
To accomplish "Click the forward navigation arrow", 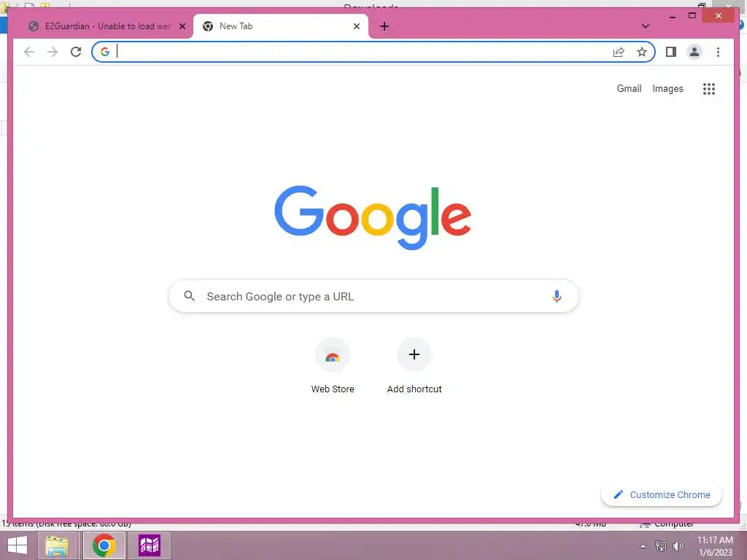I will coord(53,52).
